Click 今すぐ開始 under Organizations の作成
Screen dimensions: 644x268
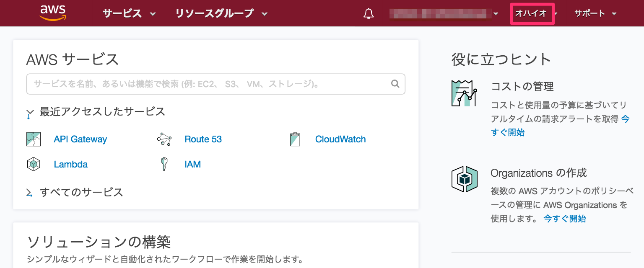565,219
